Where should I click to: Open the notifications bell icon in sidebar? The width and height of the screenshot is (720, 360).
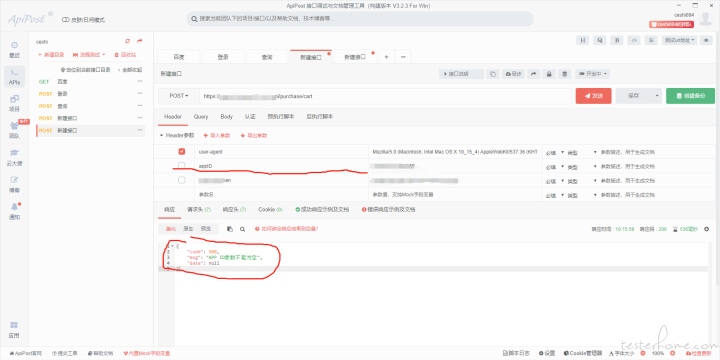point(14,211)
